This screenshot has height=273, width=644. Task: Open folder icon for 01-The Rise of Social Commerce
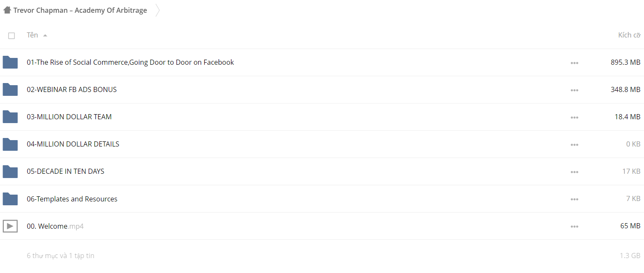click(10, 63)
